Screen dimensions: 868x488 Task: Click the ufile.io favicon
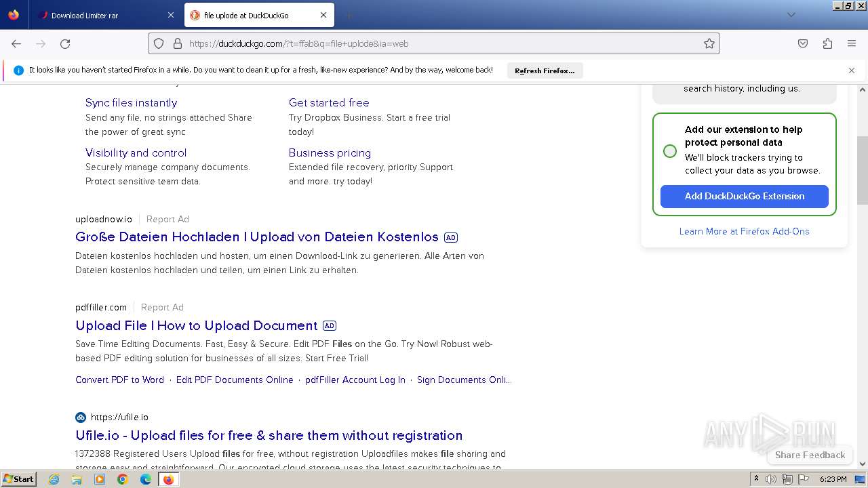[81, 417]
